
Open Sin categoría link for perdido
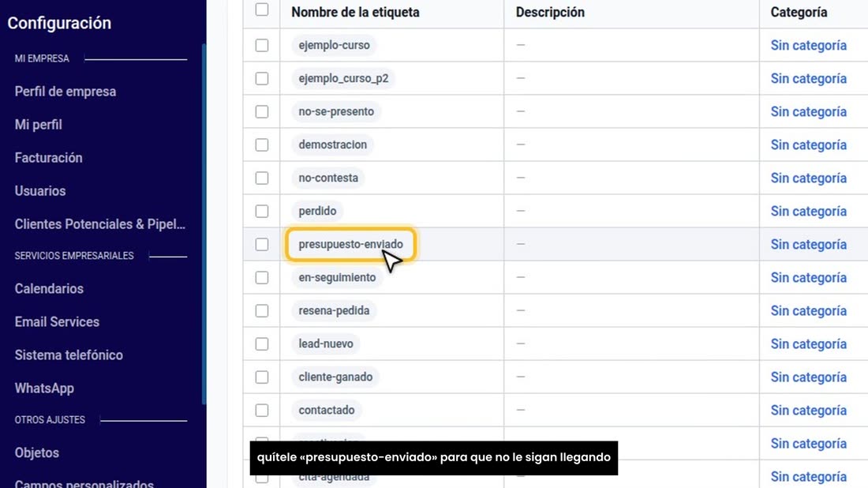point(809,212)
